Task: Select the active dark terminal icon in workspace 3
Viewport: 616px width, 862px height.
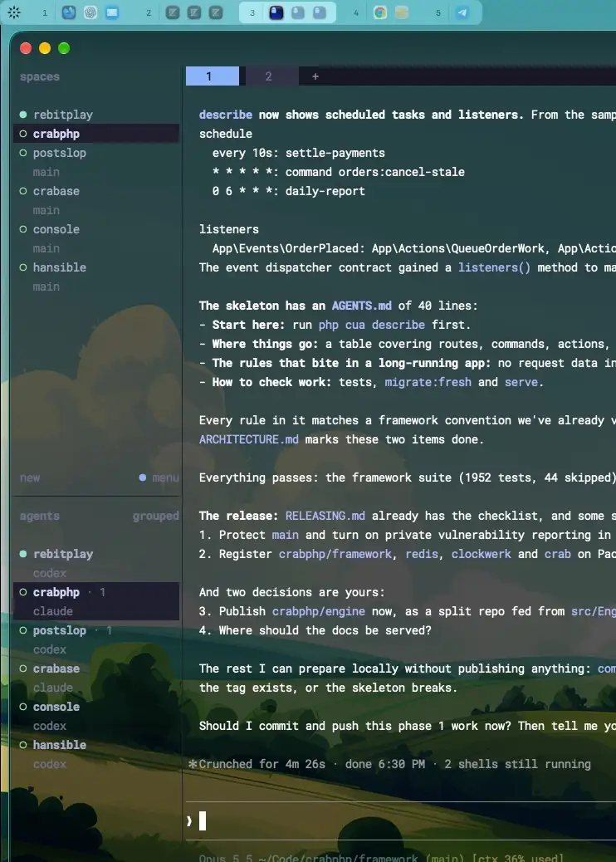Action: pos(276,12)
